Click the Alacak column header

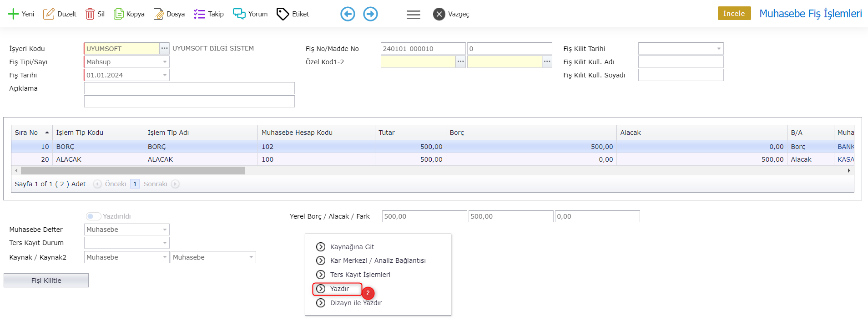702,133
